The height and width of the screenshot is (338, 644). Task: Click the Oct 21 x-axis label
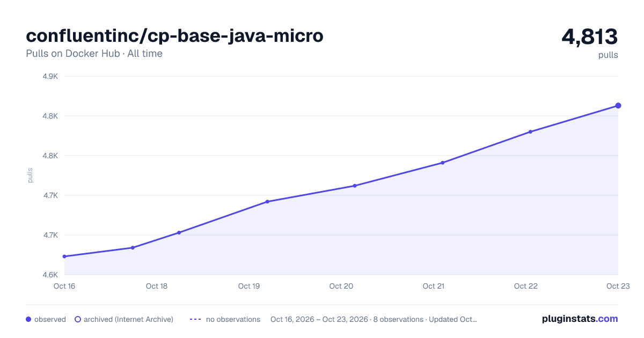pyautogui.click(x=434, y=286)
